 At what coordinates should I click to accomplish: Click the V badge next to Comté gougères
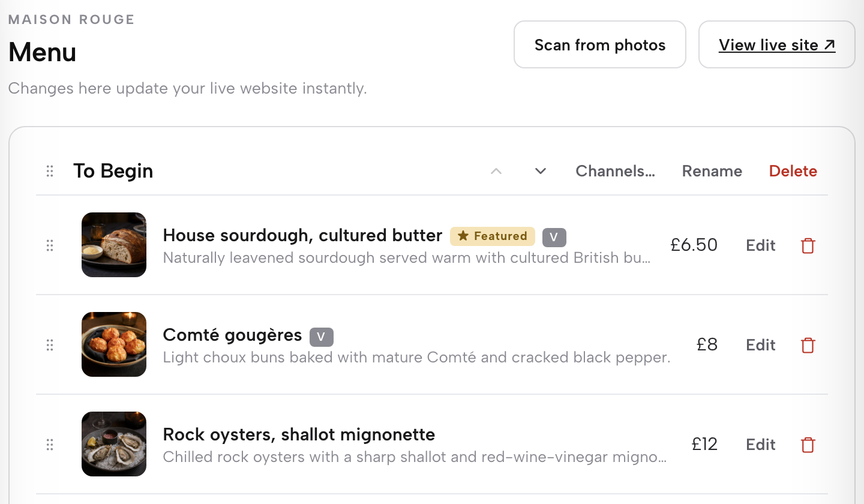click(322, 337)
